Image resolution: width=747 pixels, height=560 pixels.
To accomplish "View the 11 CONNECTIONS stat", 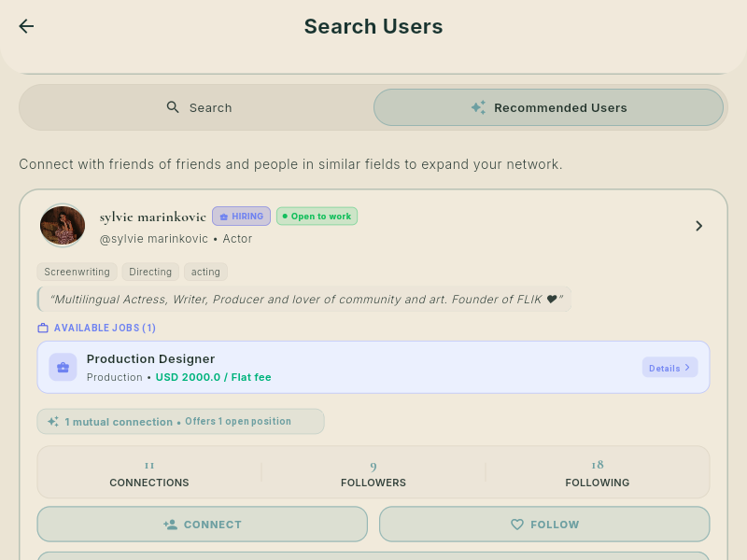I will 149,473.
